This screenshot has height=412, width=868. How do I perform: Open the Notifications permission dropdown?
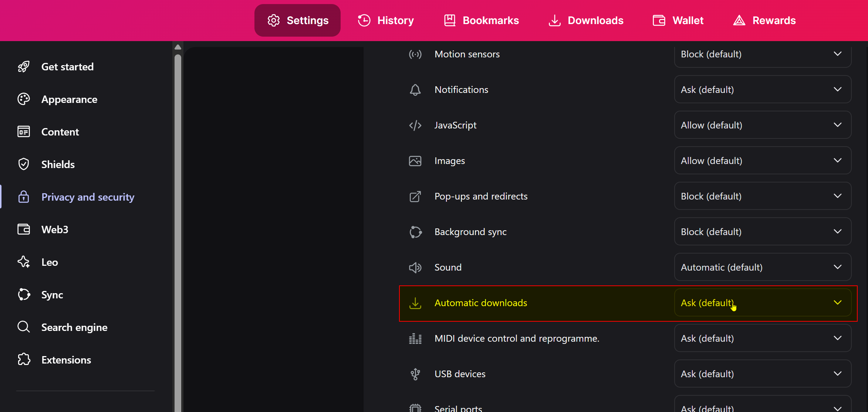tap(762, 90)
